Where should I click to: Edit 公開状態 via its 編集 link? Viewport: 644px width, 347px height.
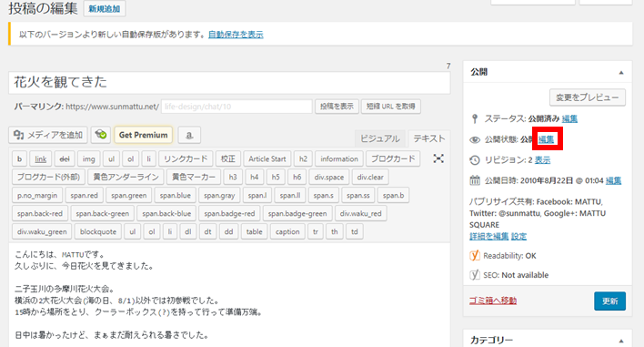(x=547, y=139)
